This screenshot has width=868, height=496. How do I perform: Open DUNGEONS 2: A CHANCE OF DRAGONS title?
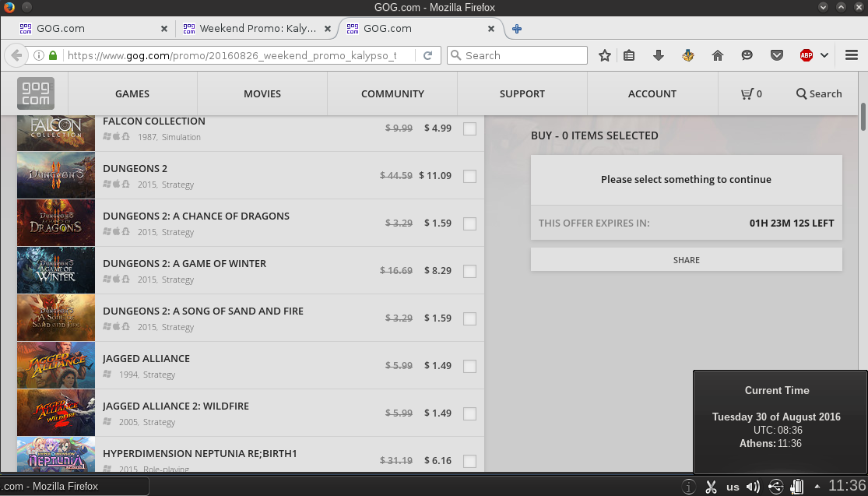196,216
